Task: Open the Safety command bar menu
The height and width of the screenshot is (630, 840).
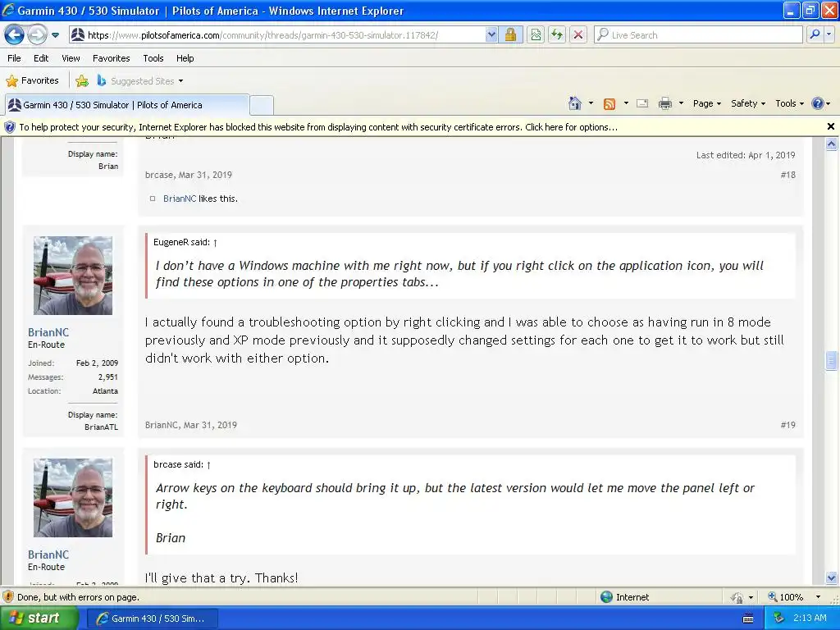Action: pyautogui.click(x=748, y=103)
